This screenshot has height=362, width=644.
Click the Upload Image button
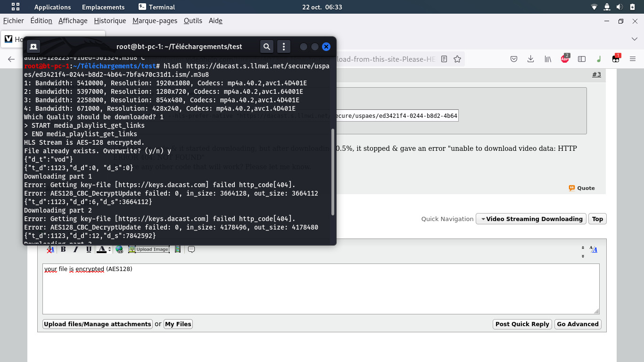click(149, 249)
